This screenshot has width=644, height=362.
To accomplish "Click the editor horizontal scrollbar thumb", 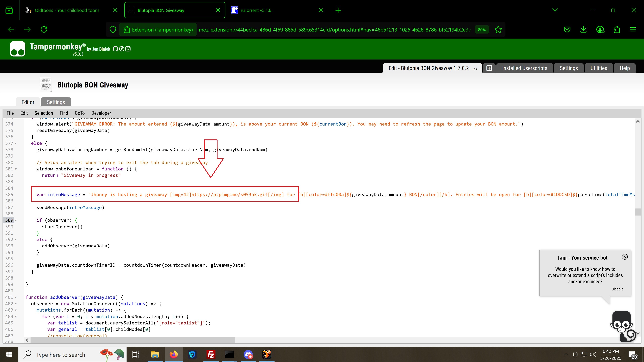I will (133, 340).
